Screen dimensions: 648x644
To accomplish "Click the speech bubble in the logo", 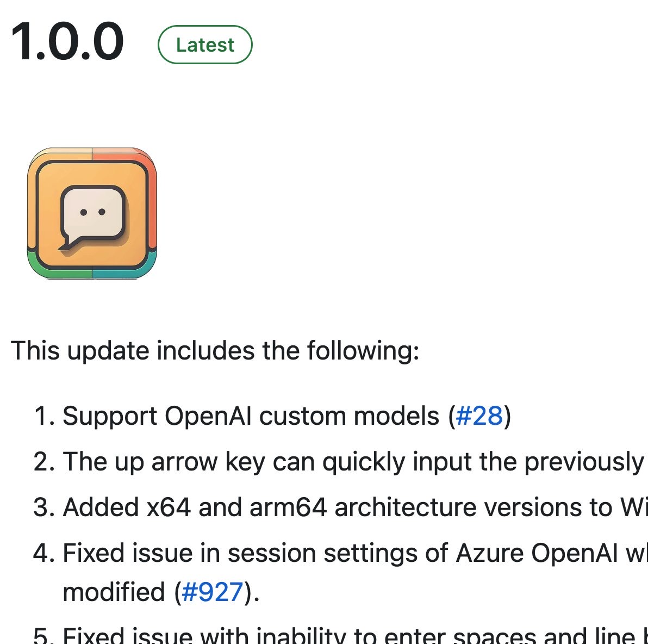I will 92,218.
